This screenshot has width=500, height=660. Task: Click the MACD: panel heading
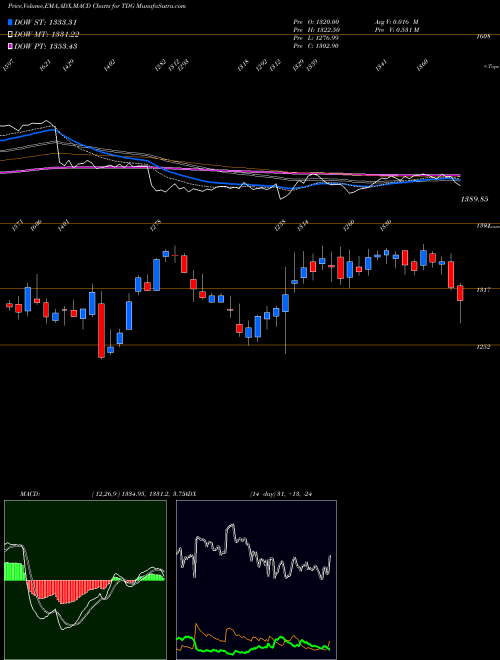(x=29, y=493)
